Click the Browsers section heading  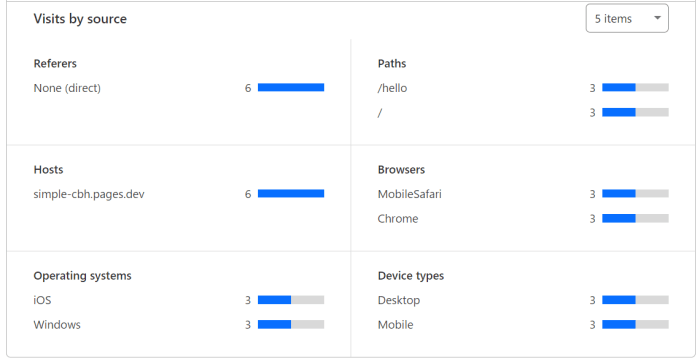(x=401, y=170)
